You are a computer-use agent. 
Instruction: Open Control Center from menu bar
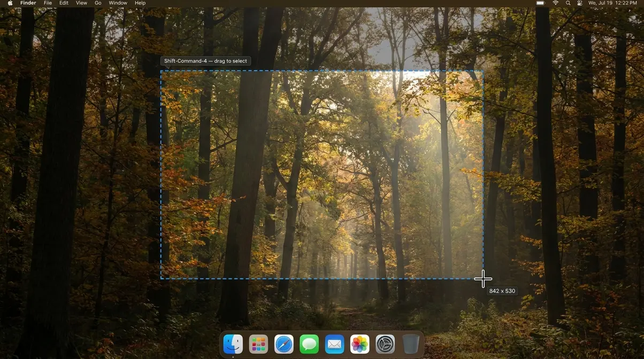(580, 3)
